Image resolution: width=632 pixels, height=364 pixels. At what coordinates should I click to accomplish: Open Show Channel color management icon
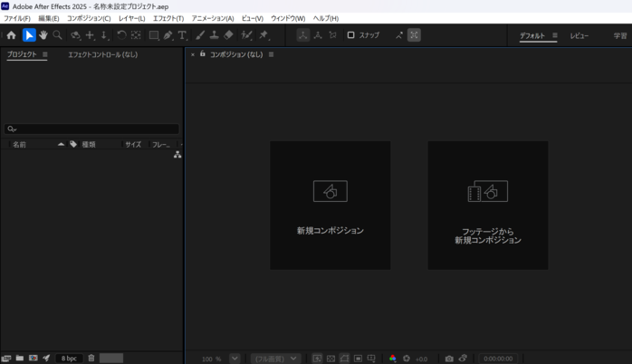click(x=393, y=359)
